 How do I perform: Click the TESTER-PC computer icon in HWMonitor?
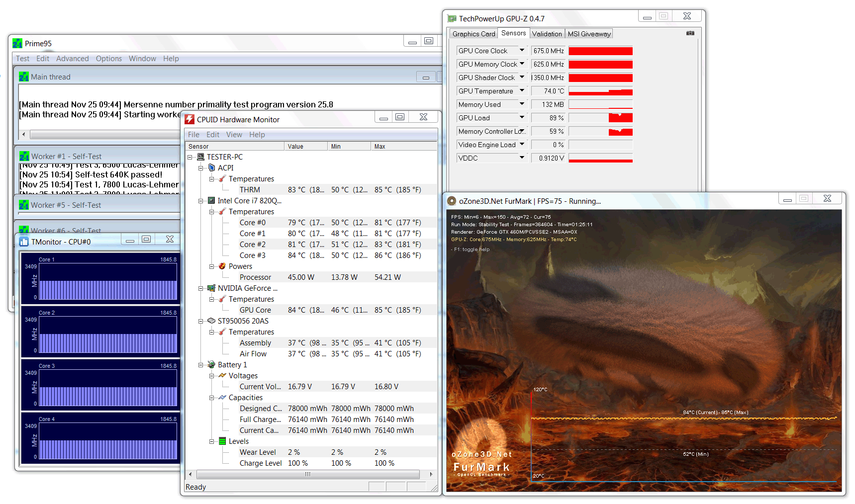pos(201,157)
